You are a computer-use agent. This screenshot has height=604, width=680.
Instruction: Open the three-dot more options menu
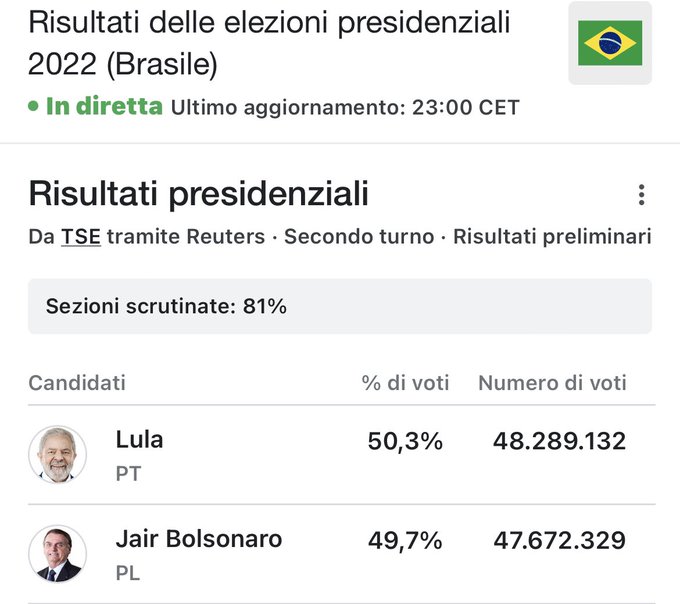click(x=641, y=195)
